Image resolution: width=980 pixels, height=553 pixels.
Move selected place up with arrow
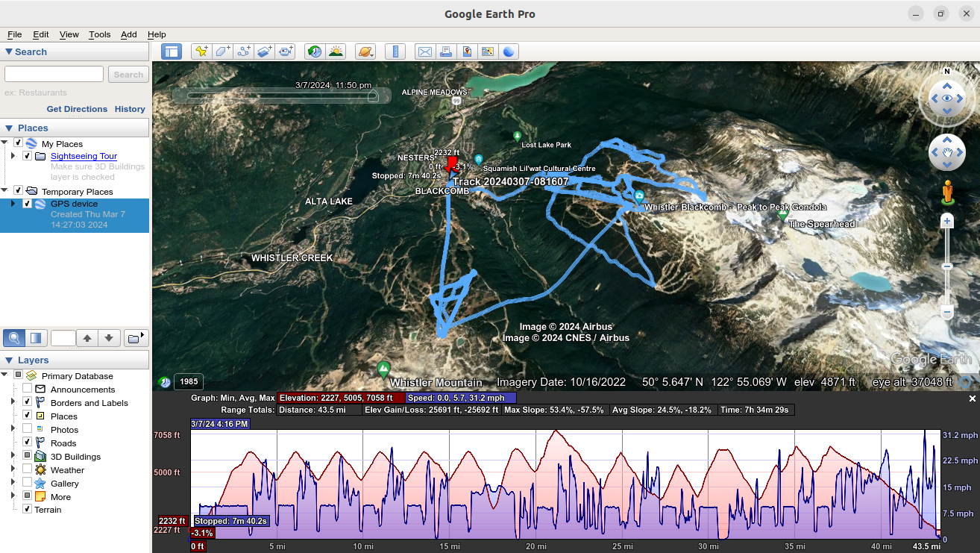click(x=87, y=338)
